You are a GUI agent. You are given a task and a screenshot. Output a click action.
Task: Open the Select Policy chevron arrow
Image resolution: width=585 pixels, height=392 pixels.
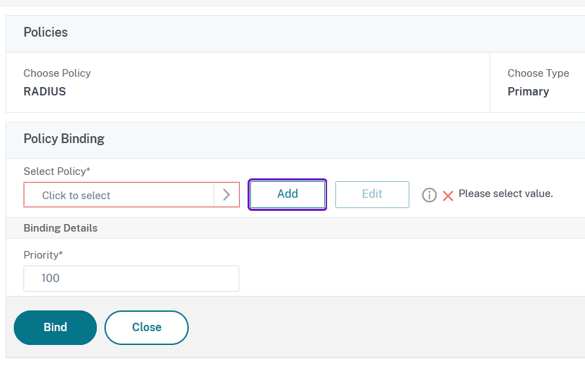point(227,195)
